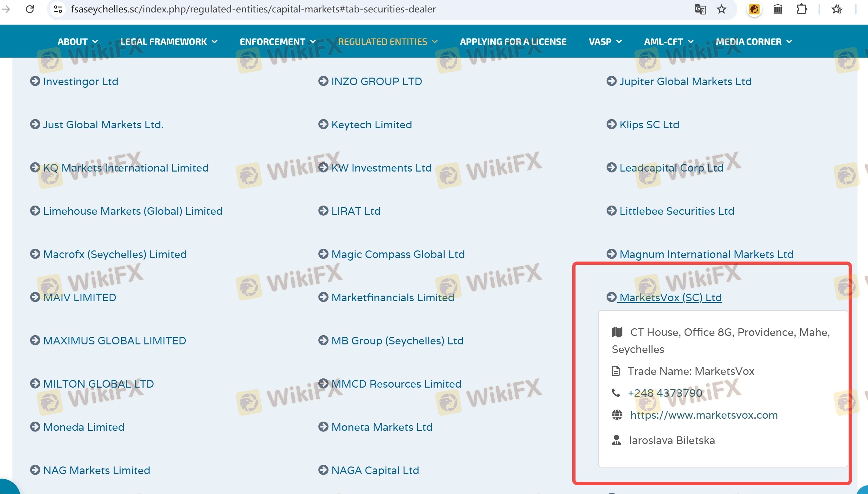Open the Google Translate page icon
This screenshot has width=868, height=494.
point(700,9)
